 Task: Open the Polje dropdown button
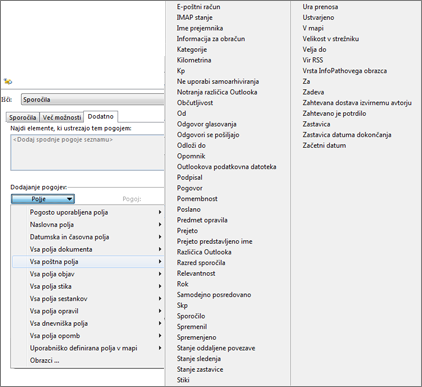click(43, 199)
